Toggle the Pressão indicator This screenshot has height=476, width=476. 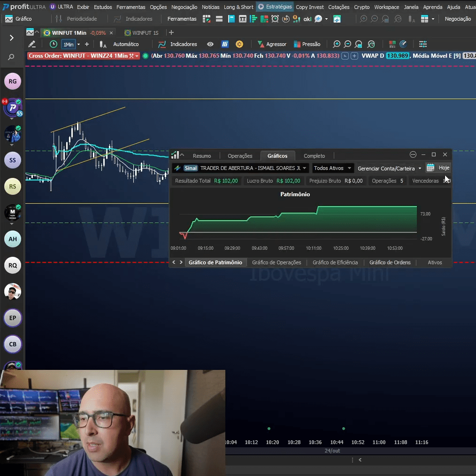[x=307, y=44]
